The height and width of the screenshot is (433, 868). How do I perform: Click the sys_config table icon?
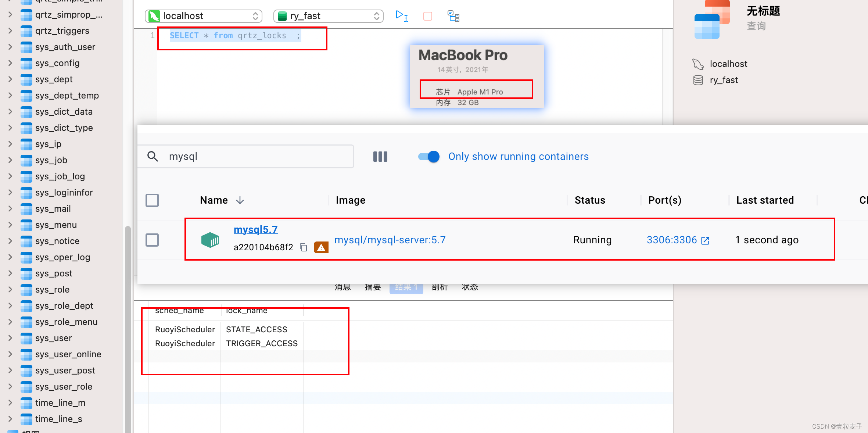pos(26,63)
